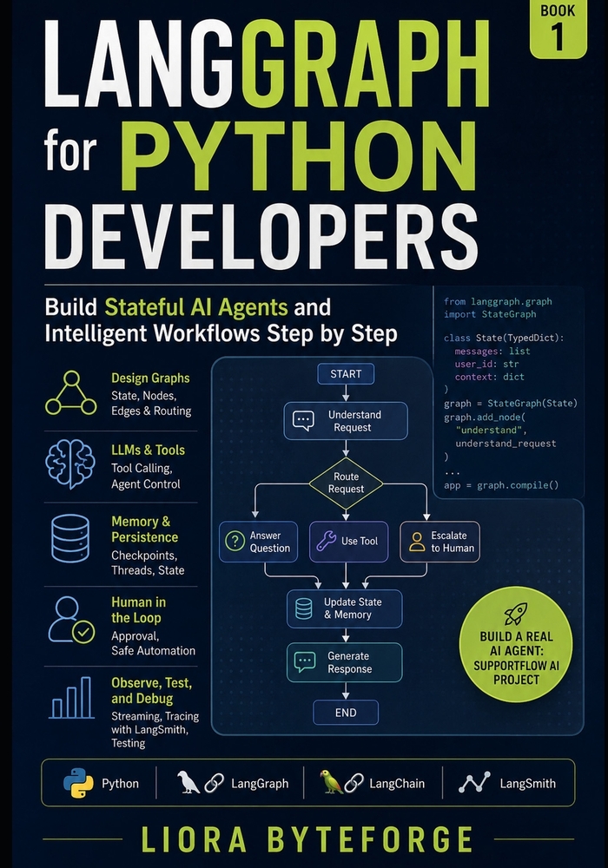Viewport: 608px width, 868px height.
Task: Click the chain link icon beside LangGraph
Action: [214, 783]
